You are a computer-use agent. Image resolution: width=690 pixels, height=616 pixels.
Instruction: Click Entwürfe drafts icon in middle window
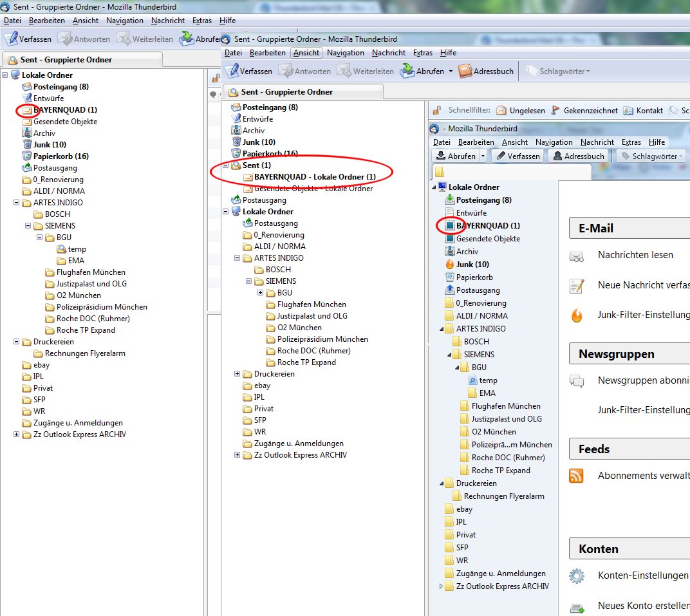point(236,119)
